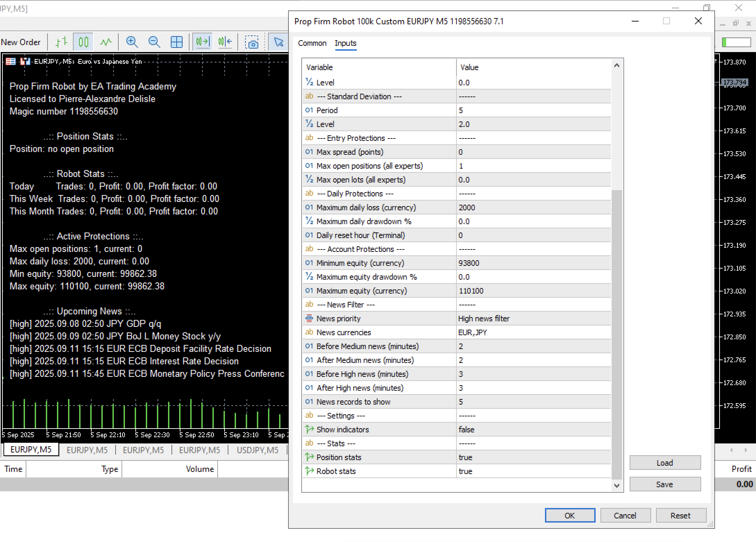Click the Standard Deviation Level value 2.0
Viewport: 756px width, 542px height.
[x=534, y=124]
